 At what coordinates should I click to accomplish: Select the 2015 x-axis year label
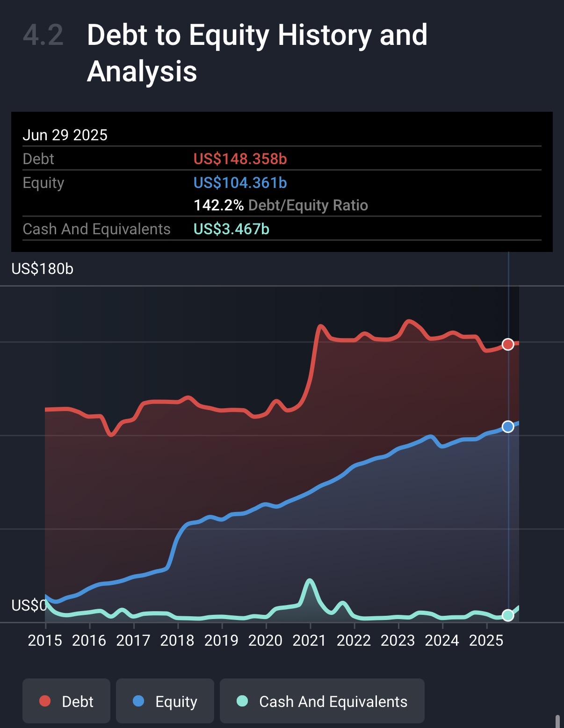coord(45,640)
